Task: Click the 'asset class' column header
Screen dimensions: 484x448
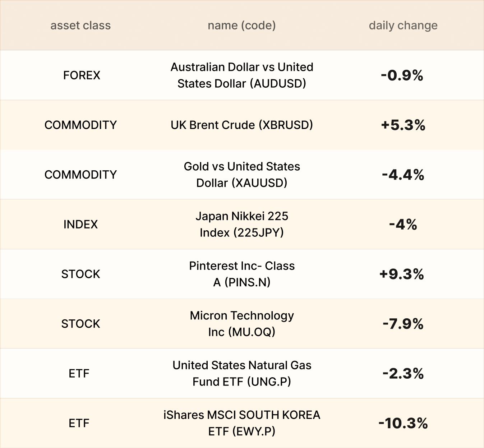Action: pos(80,26)
